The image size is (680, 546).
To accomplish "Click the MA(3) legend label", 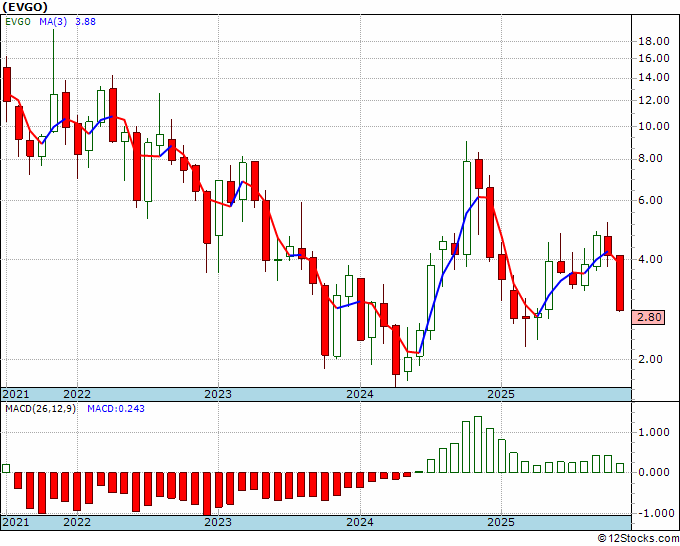I will (x=53, y=22).
